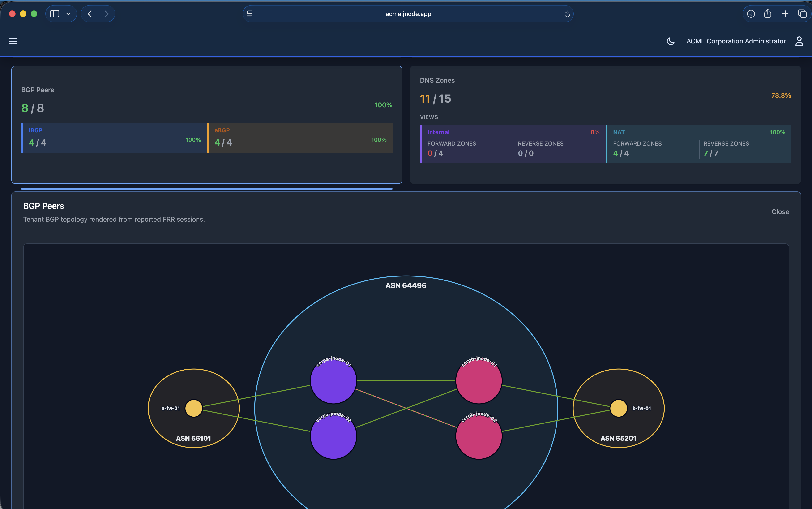Click the a-fw-01 yellow node
The width and height of the screenshot is (812, 509).
[x=193, y=408]
